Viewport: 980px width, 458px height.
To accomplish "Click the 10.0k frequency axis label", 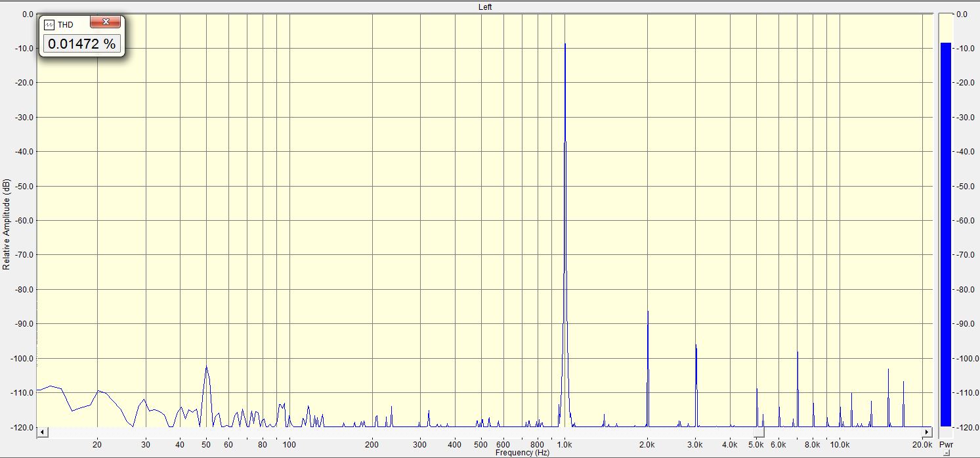I will (x=840, y=445).
